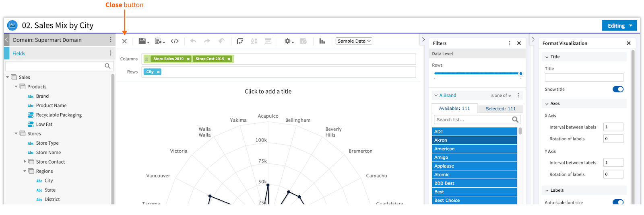
Task: Open the Filters panel kebab menu
Action: point(510,43)
